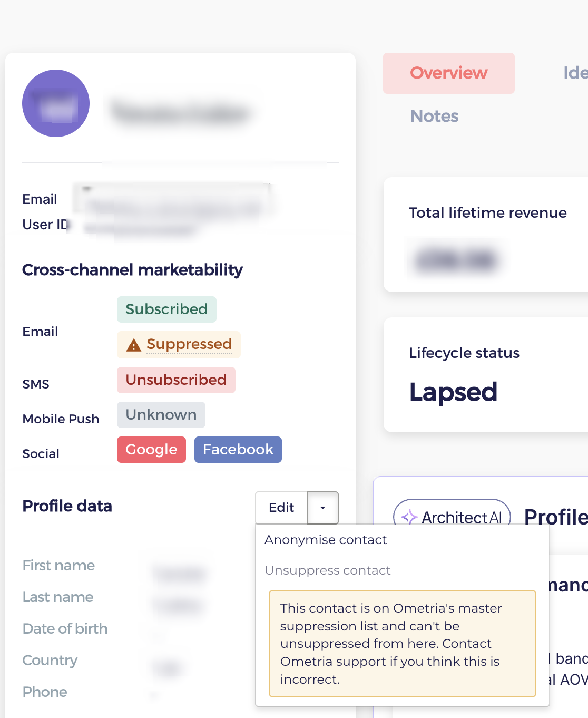Click the Architect AI pill label
Screen dimensions: 588x718
pyautogui.click(x=452, y=517)
